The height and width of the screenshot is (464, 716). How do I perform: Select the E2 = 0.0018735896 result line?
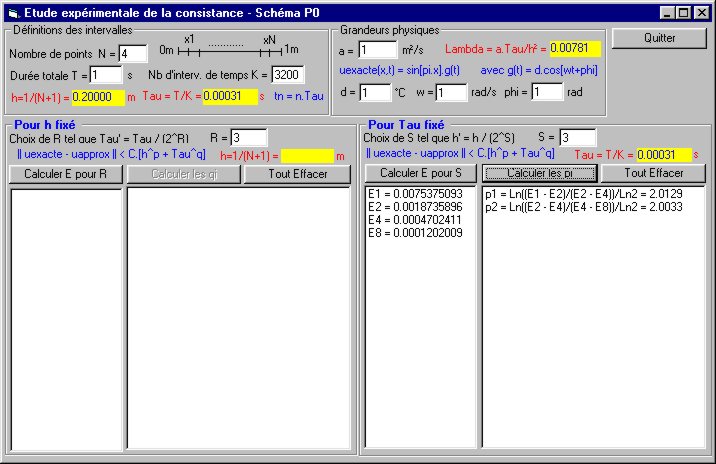pos(415,207)
